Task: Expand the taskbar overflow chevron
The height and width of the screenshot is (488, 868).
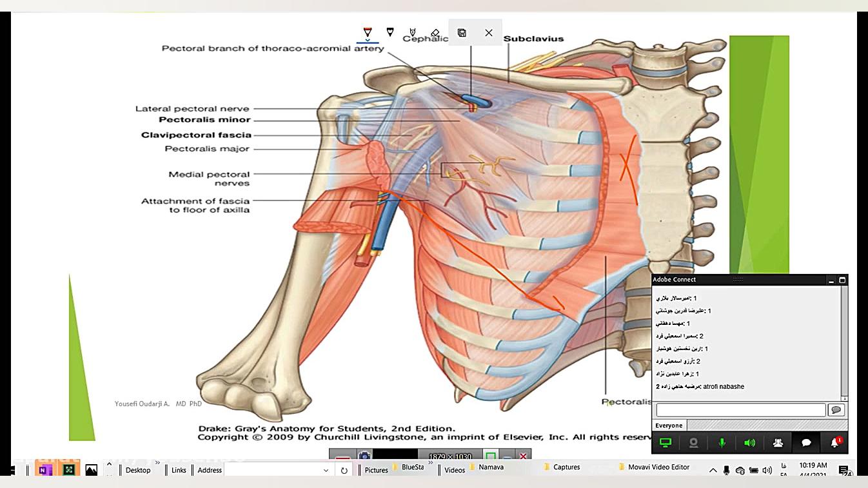Action: coord(109,464)
